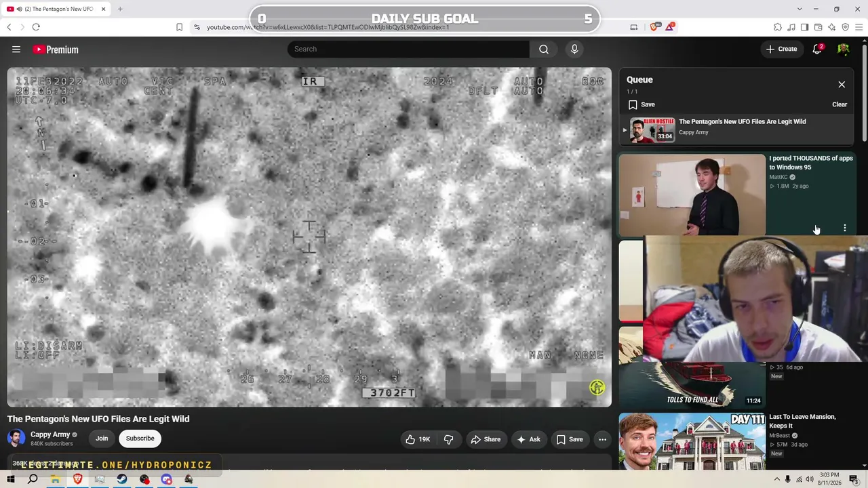The image size is (868, 488).
Task: Open a new browser tab
Action: (x=120, y=9)
